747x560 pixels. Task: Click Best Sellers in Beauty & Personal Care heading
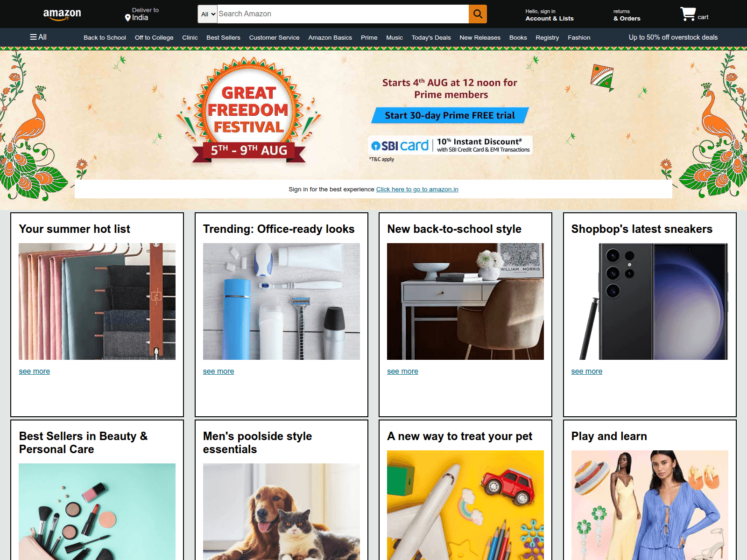tap(83, 443)
